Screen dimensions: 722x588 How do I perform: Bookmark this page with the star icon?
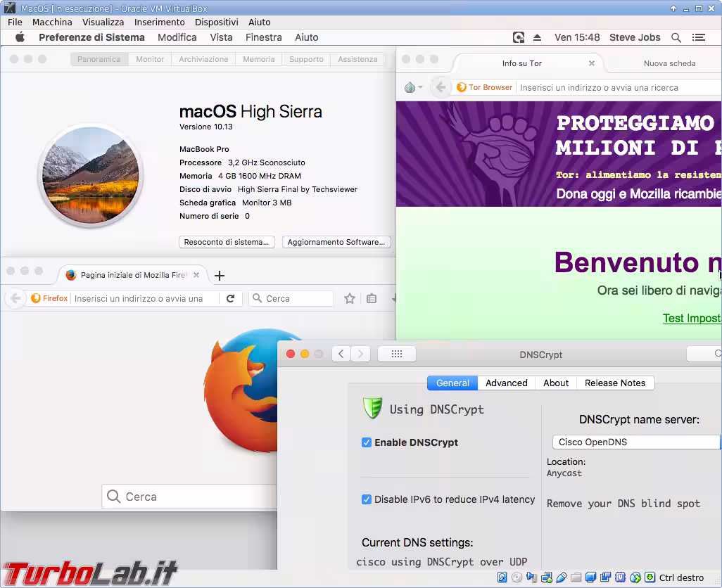350,299
